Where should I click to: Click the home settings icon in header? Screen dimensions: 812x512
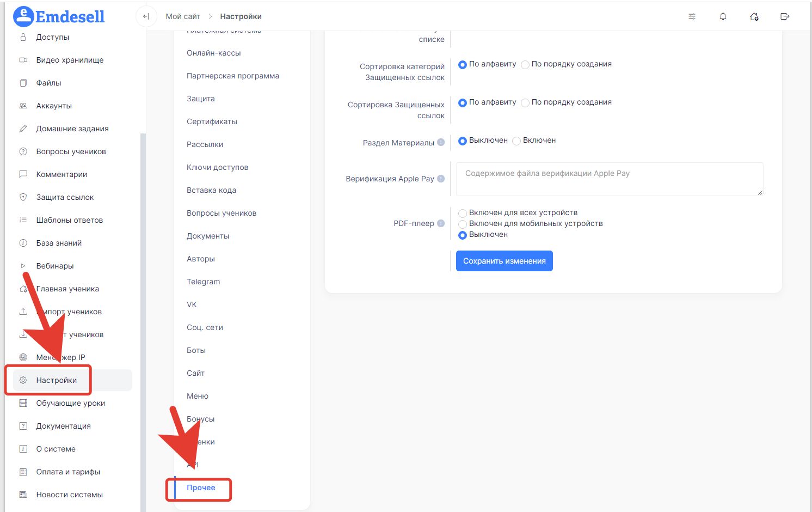click(x=754, y=16)
